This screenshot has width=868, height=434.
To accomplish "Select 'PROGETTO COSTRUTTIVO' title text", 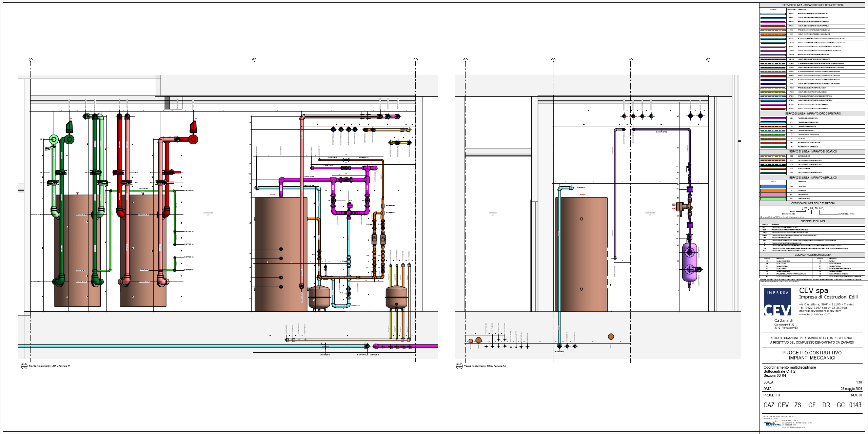I will pos(812,353).
